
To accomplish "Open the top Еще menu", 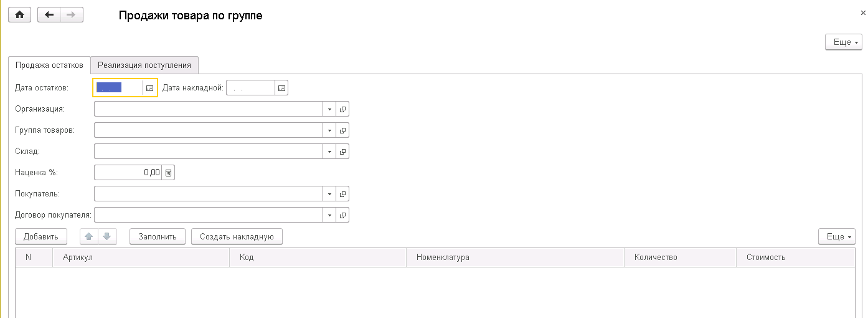I will pos(843,42).
